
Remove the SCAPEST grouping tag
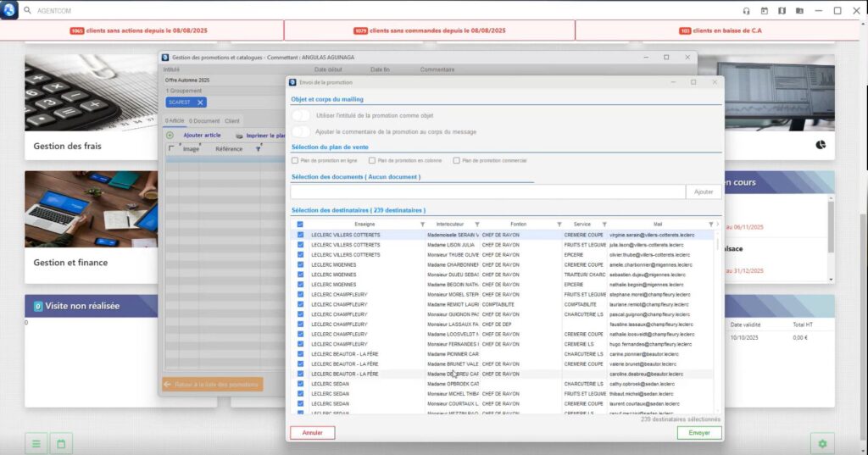200,103
